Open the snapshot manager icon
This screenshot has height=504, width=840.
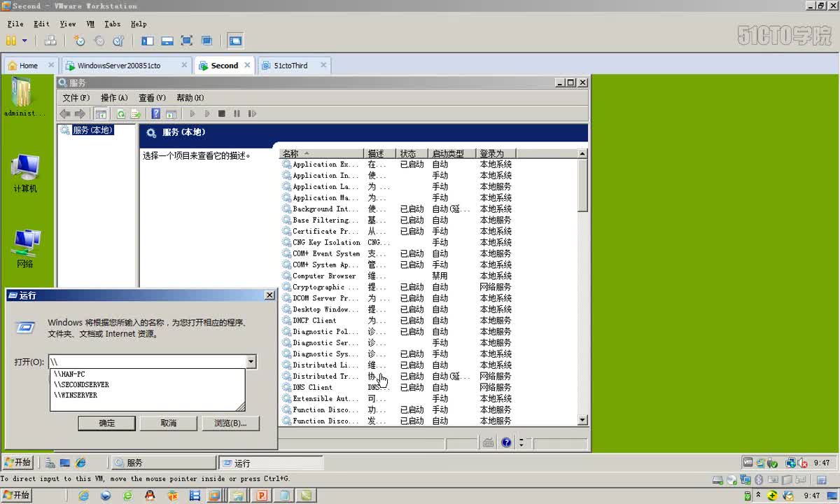[119, 41]
